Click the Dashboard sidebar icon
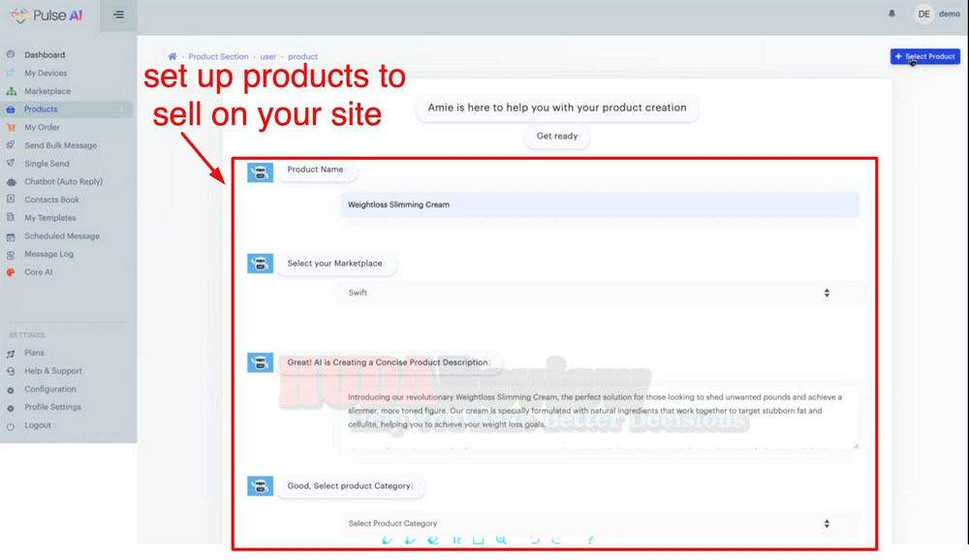Image resolution: width=969 pixels, height=560 pixels. 11,54
